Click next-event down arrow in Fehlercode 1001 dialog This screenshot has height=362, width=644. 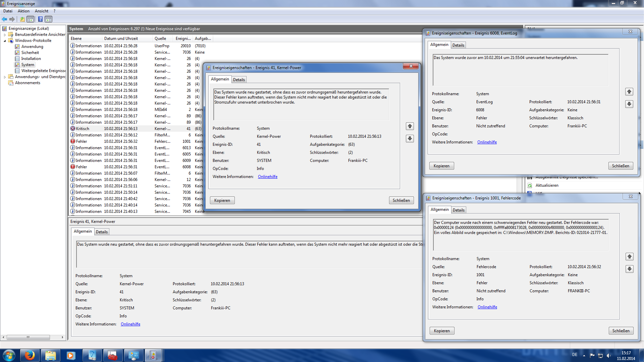tap(629, 269)
